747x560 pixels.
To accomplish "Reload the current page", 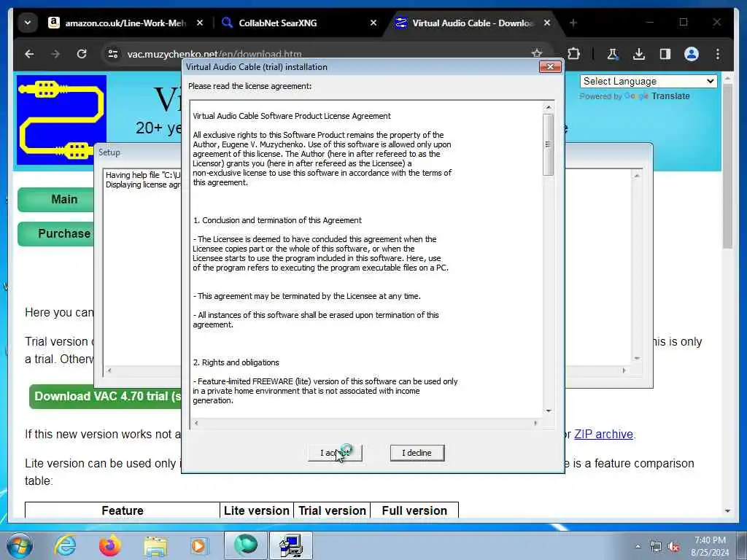I will tap(82, 54).
